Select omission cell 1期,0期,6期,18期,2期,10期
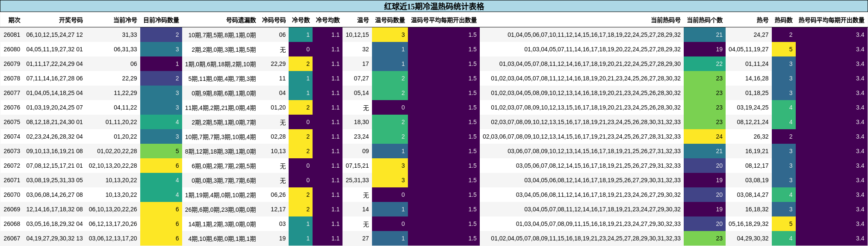Screen dimensions: 868x246 click(221, 64)
